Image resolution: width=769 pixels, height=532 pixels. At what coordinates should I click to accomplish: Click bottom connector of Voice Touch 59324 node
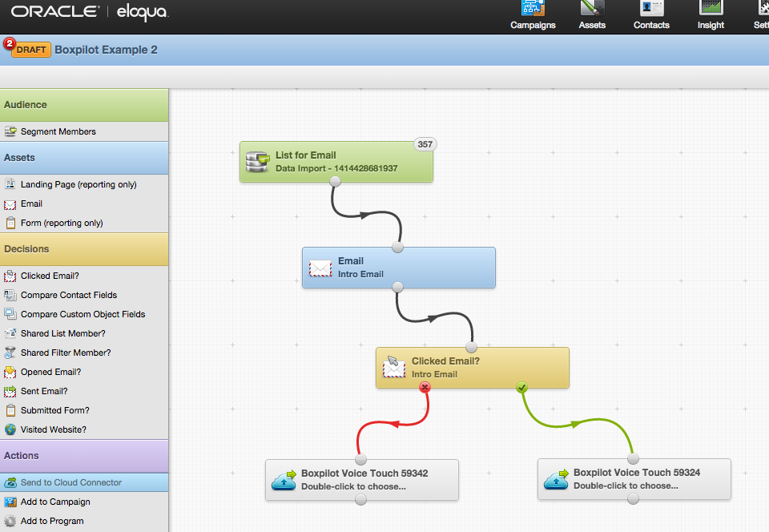633,499
